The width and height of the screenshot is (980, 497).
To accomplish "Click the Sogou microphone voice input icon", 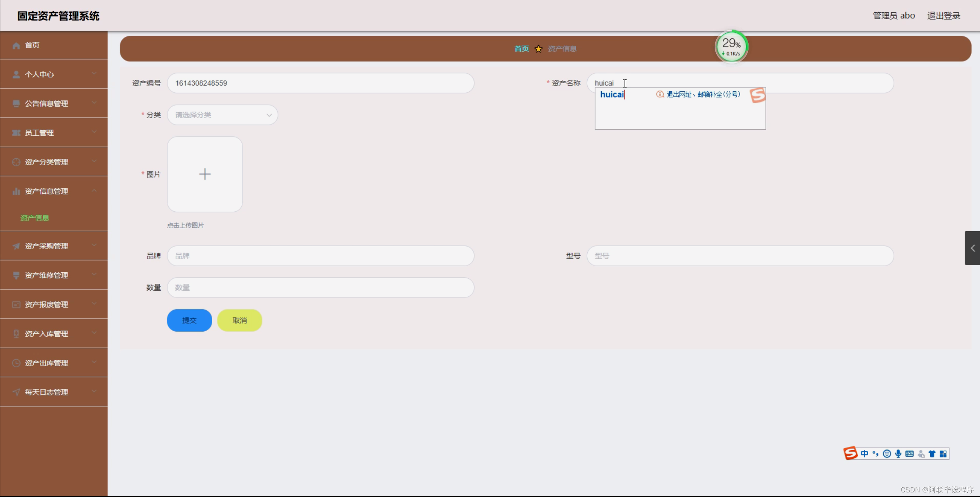I will pos(898,454).
